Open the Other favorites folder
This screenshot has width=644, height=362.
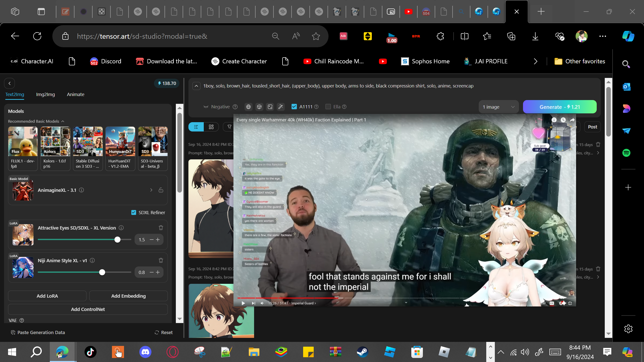580,61
